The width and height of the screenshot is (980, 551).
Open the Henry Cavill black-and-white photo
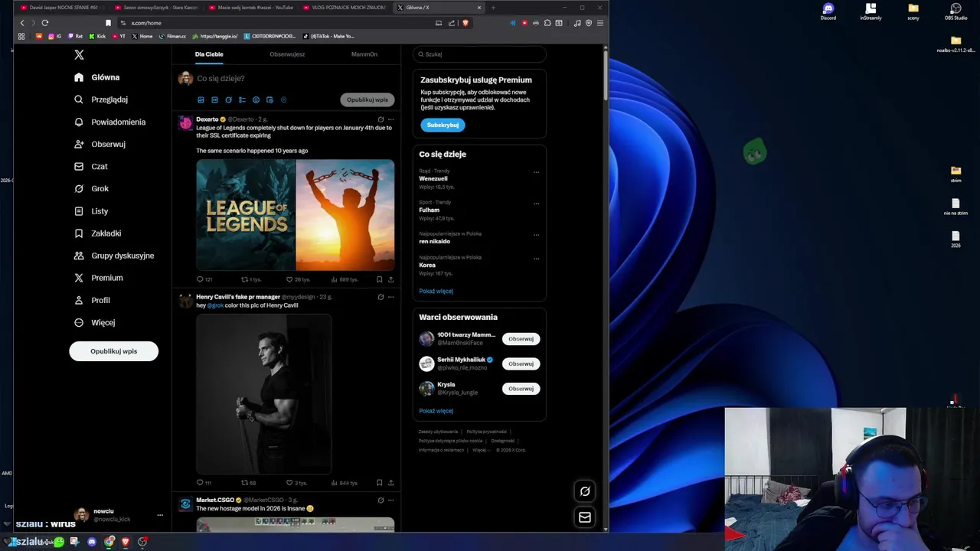pyautogui.click(x=264, y=394)
